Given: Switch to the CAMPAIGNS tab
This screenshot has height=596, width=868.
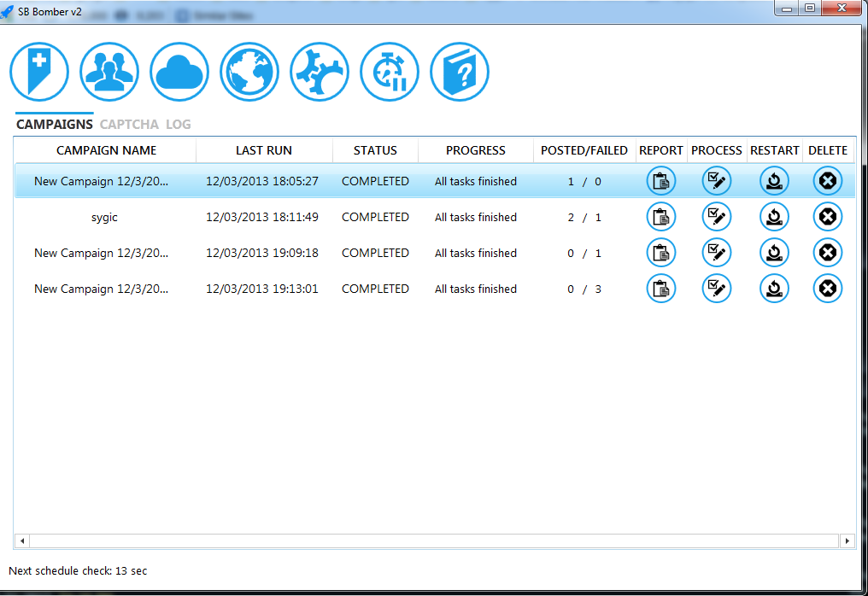Looking at the screenshot, I should tap(55, 125).
